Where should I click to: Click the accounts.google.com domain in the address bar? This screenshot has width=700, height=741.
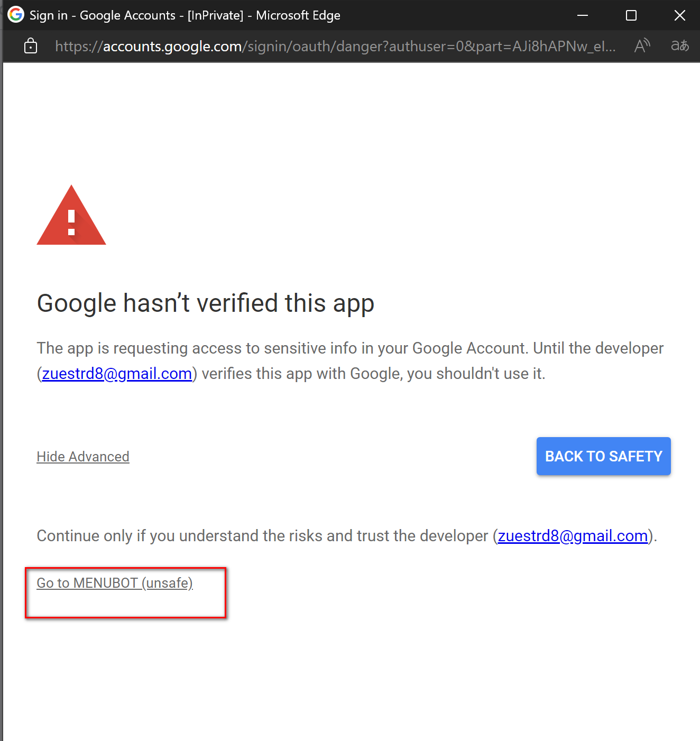172,47
